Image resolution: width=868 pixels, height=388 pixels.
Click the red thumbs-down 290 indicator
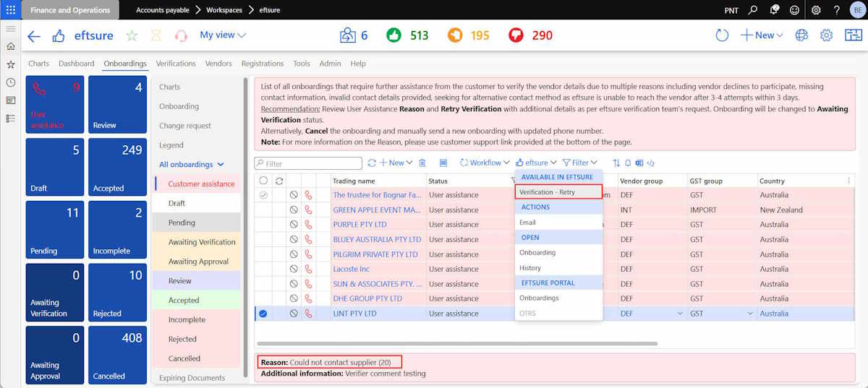(x=516, y=35)
